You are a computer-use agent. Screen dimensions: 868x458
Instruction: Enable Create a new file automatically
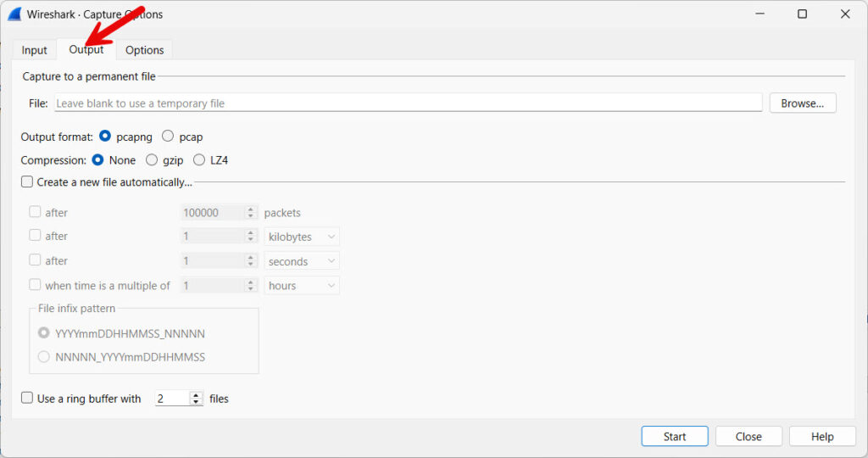tap(27, 182)
